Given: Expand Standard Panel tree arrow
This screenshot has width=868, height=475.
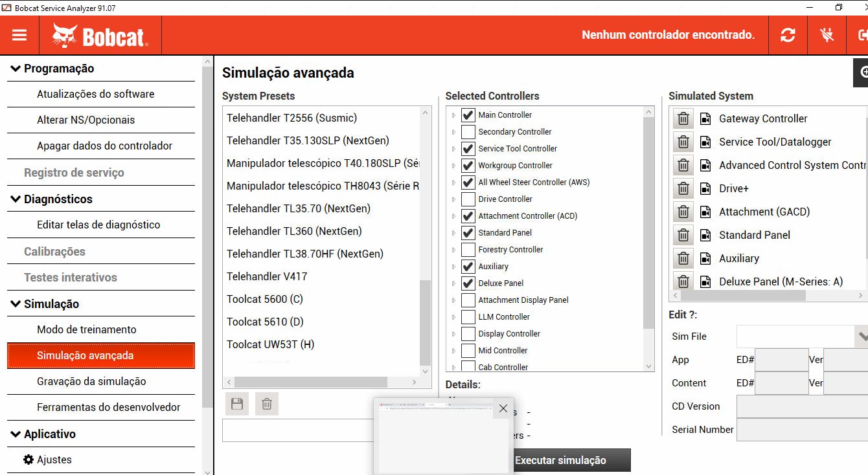Looking at the screenshot, I should (453, 233).
